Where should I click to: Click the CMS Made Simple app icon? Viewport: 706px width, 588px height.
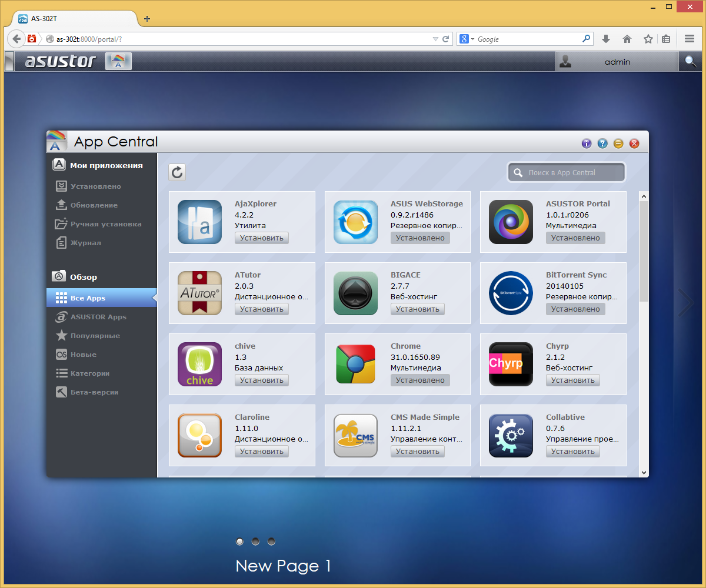tap(355, 435)
